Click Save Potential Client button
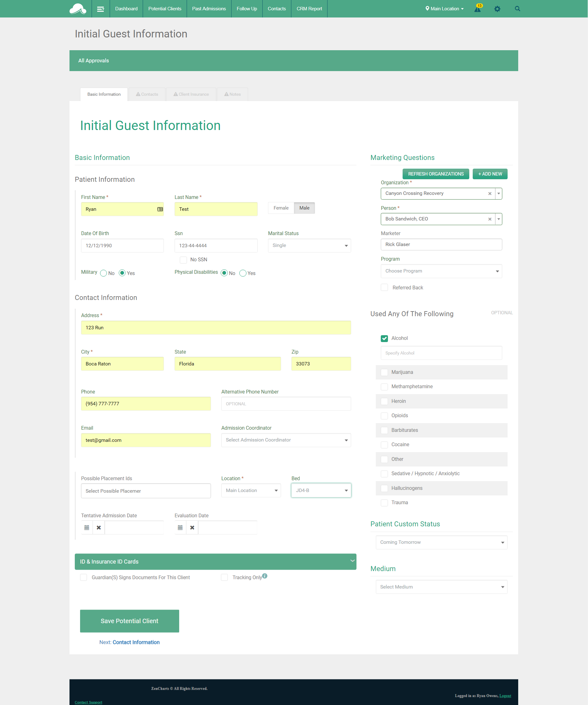The image size is (588, 705). point(130,621)
